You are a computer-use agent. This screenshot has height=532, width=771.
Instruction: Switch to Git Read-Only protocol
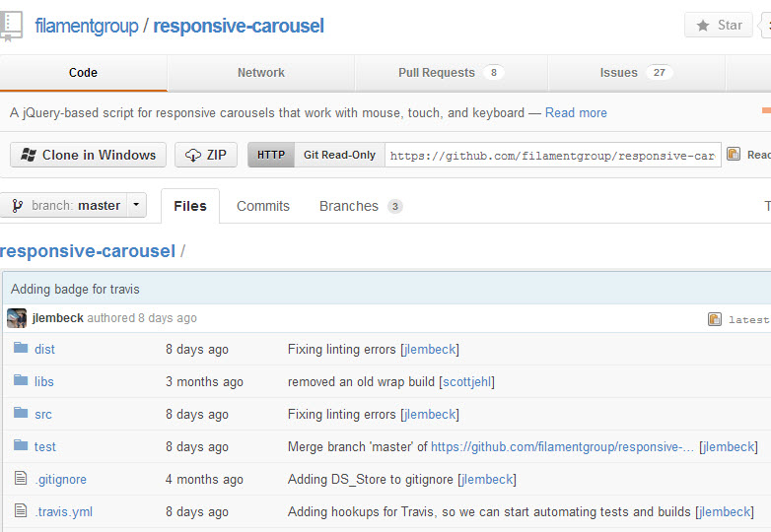pos(339,155)
